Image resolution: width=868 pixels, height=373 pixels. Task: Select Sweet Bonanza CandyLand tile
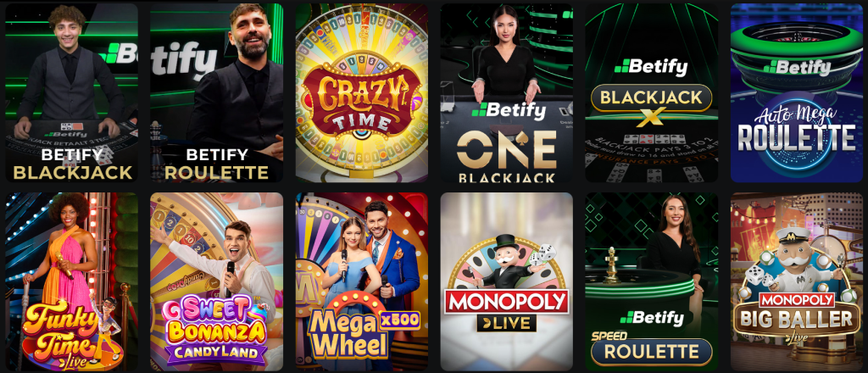[216, 281]
